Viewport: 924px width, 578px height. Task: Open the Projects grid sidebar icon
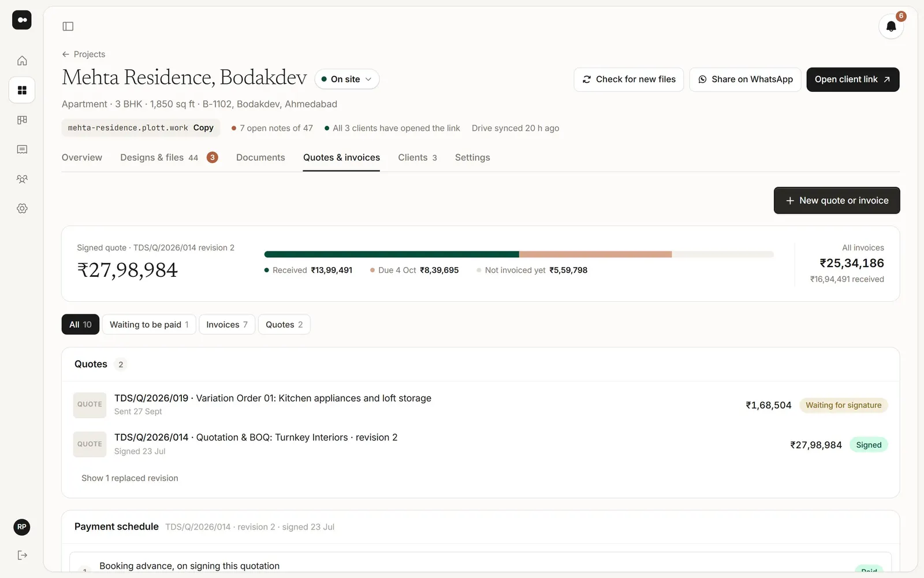point(22,90)
